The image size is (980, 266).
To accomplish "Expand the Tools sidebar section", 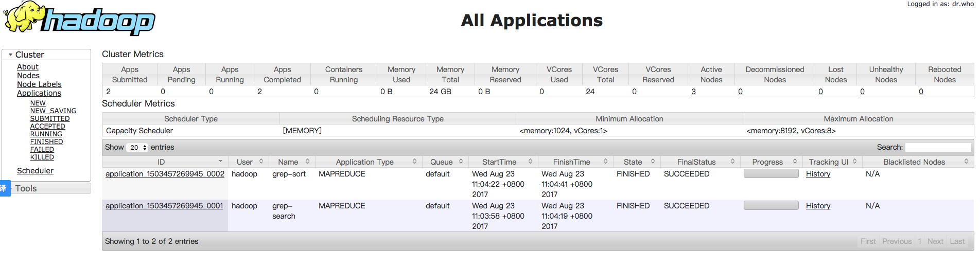I will point(26,189).
